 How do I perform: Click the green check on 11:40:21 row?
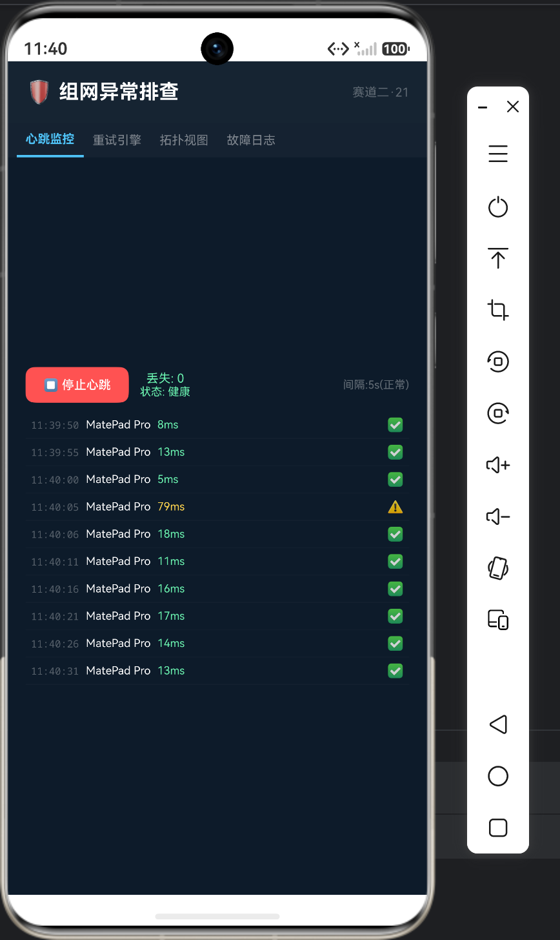395,616
